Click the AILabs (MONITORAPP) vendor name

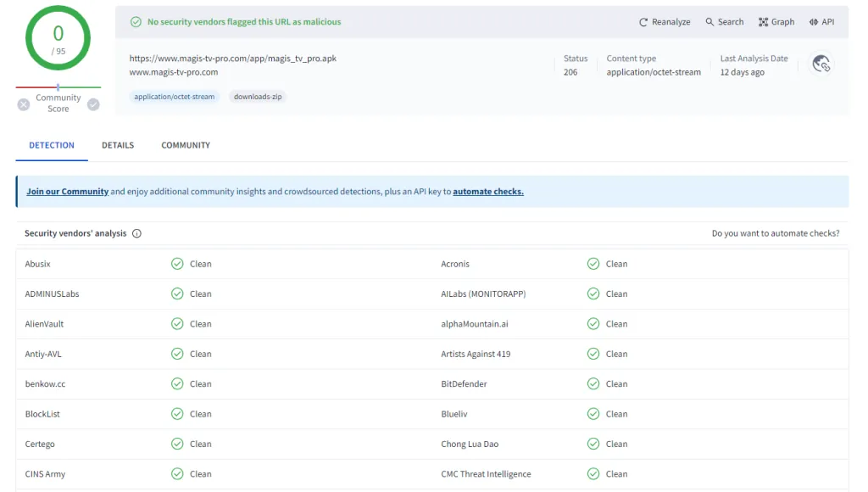483,294
